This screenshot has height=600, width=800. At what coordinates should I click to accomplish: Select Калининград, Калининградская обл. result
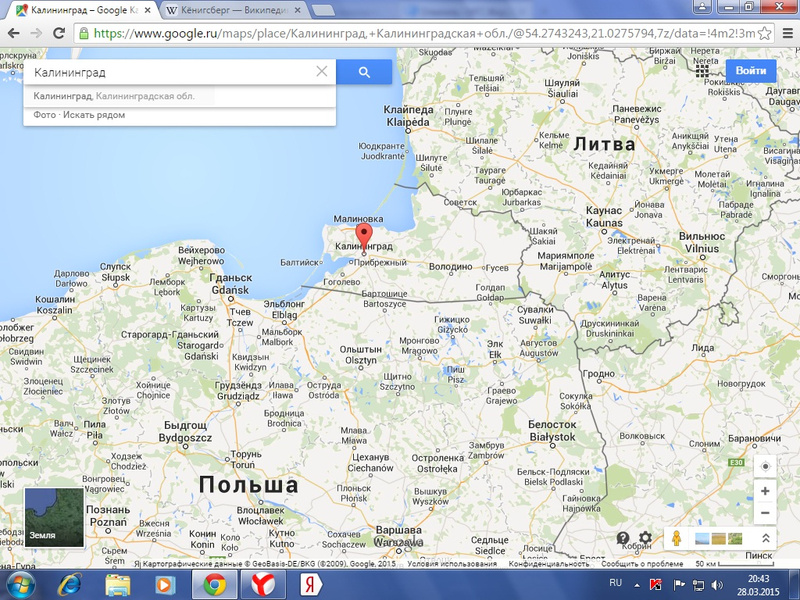pyautogui.click(x=179, y=96)
